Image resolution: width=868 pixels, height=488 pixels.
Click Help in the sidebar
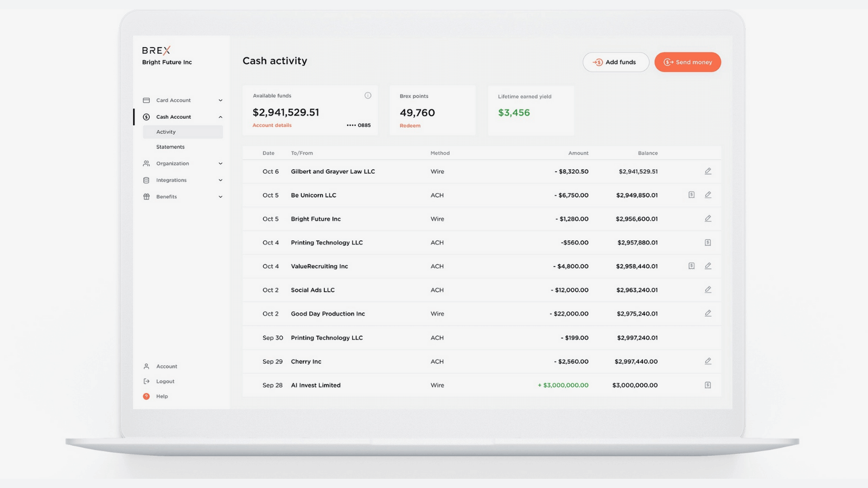tap(162, 396)
